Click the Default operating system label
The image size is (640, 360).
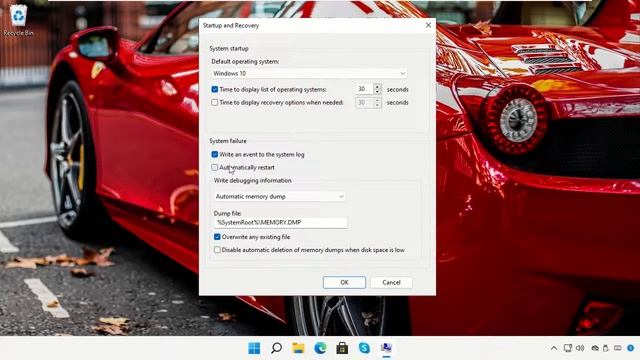point(245,61)
